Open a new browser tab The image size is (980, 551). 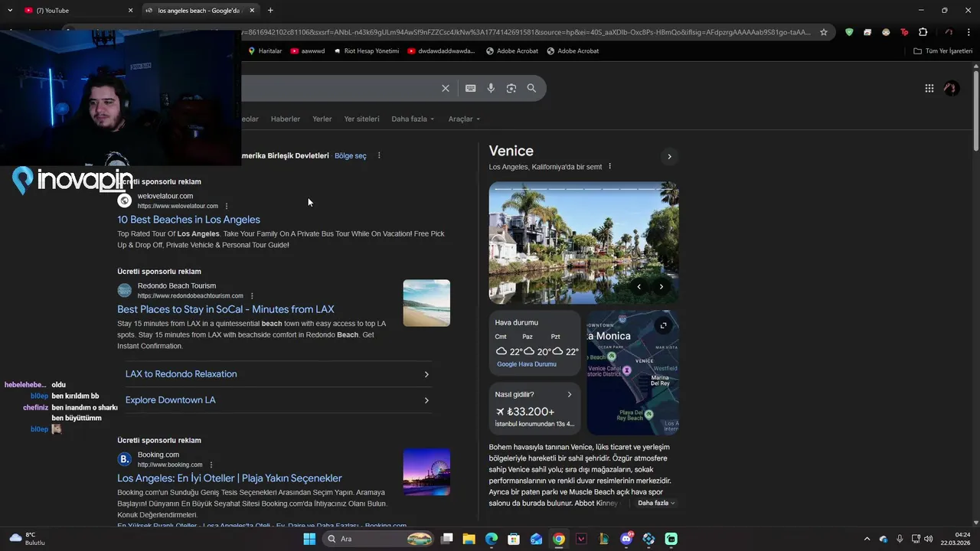tap(270, 10)
